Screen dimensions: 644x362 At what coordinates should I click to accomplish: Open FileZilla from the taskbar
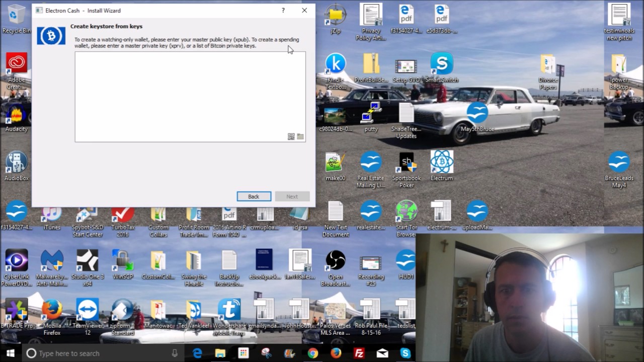[x=359, y=353]
